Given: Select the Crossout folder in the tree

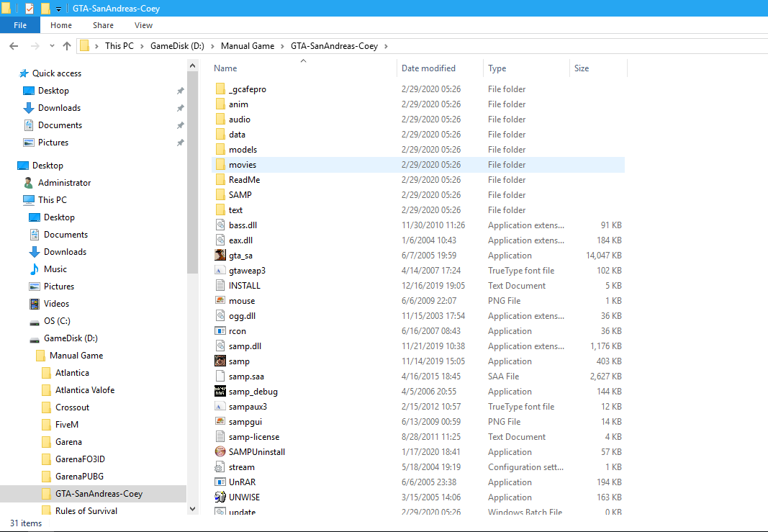Looking at the screenshot, I should pyautogui.click(x=72, y=407).
